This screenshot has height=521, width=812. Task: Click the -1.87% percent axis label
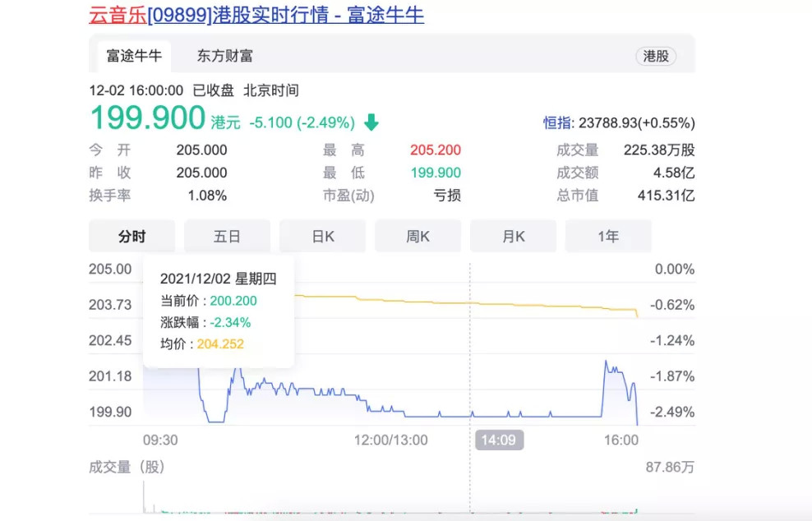[673, 376]
